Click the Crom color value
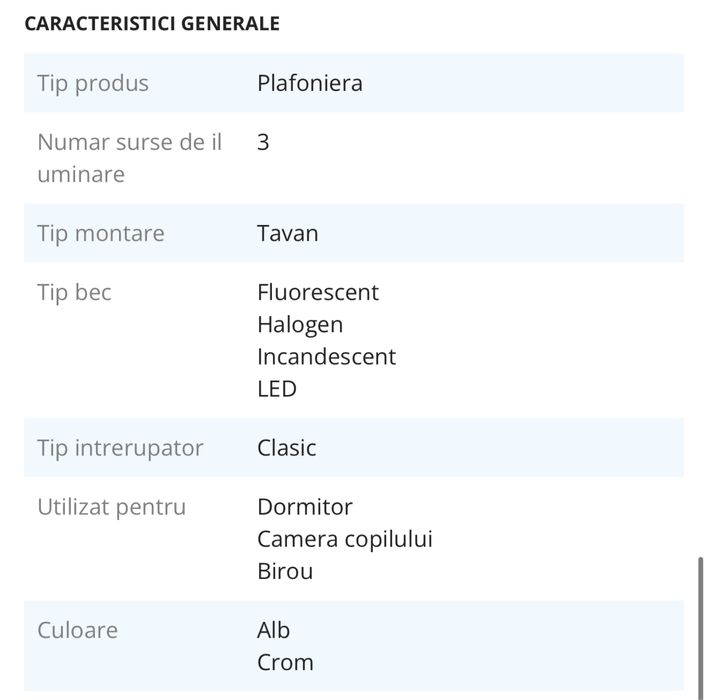This screenshot has height=700, width=708. point(285,662)
